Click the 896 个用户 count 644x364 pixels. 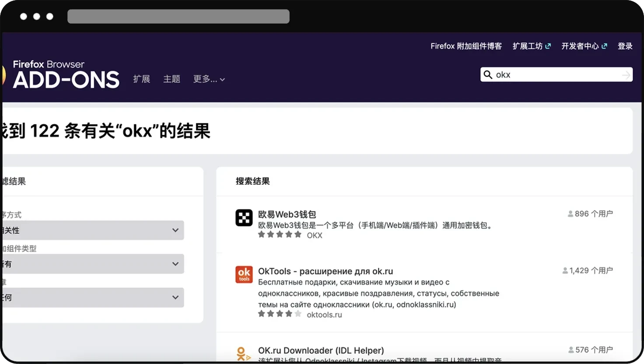point(594,214)
